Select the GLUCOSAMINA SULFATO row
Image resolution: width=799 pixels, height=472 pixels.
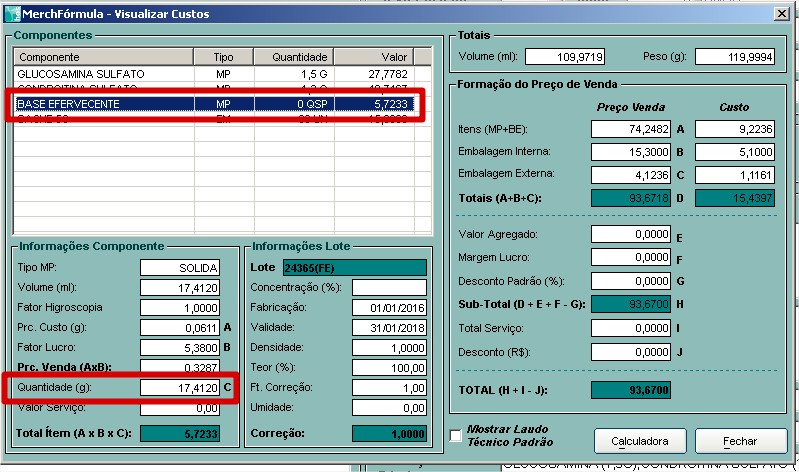point(214,74)
